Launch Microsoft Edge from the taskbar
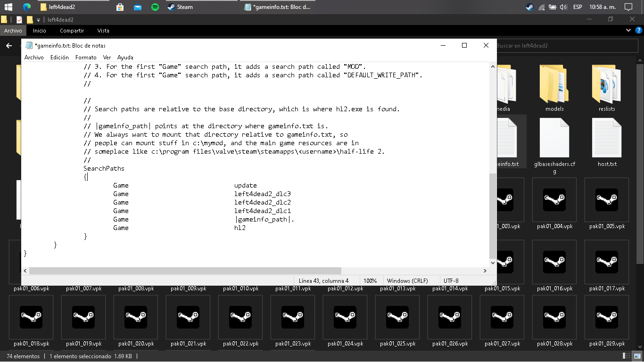Image resolution: width=644 pixels, height=362 pixels. [x=27, y=7]
